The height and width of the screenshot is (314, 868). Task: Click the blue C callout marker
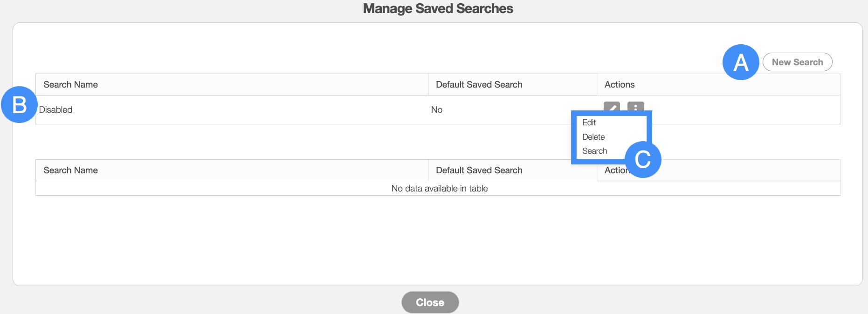pyautogui.click(x=643, y=160)
